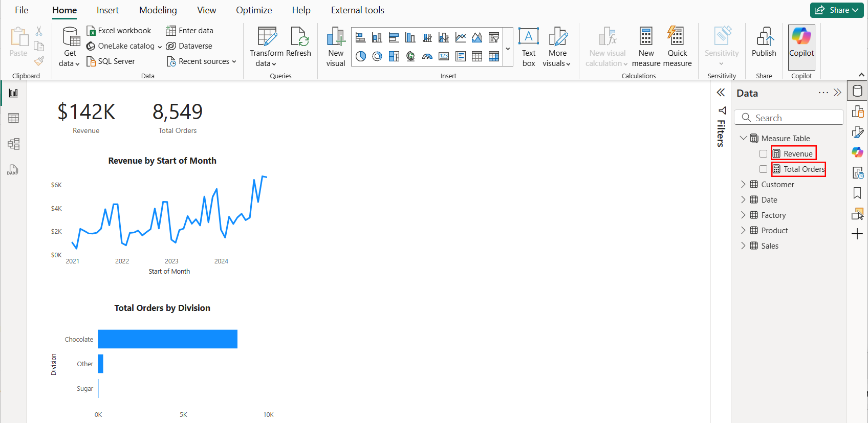This screenshot has width=868, height=423.
Task: Open Model view from left sidebar
Action: tap(14, 144)
